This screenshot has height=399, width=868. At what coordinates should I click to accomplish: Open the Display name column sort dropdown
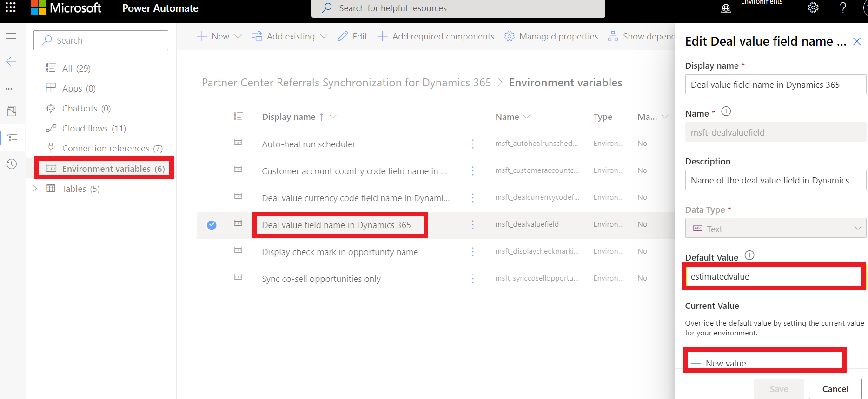tap(333, 117)
